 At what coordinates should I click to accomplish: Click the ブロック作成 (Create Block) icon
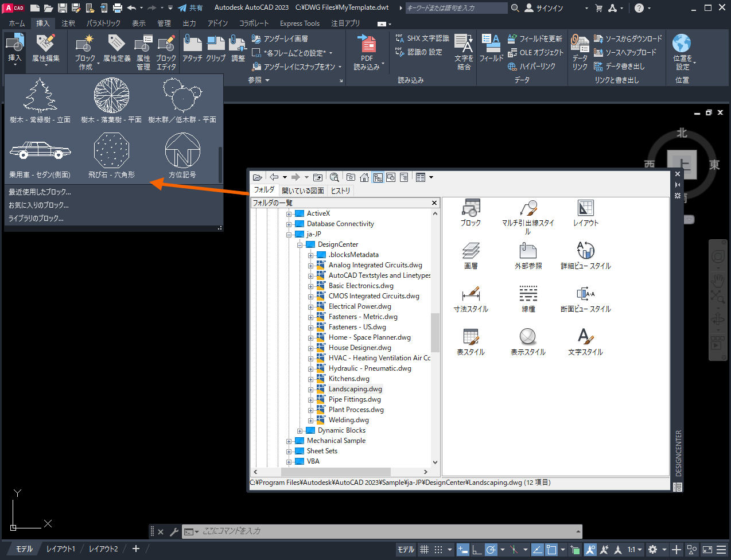[85, 43]
